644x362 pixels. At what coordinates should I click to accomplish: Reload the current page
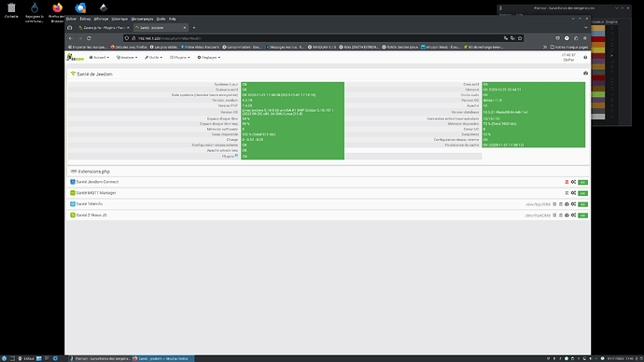(89, 38)
